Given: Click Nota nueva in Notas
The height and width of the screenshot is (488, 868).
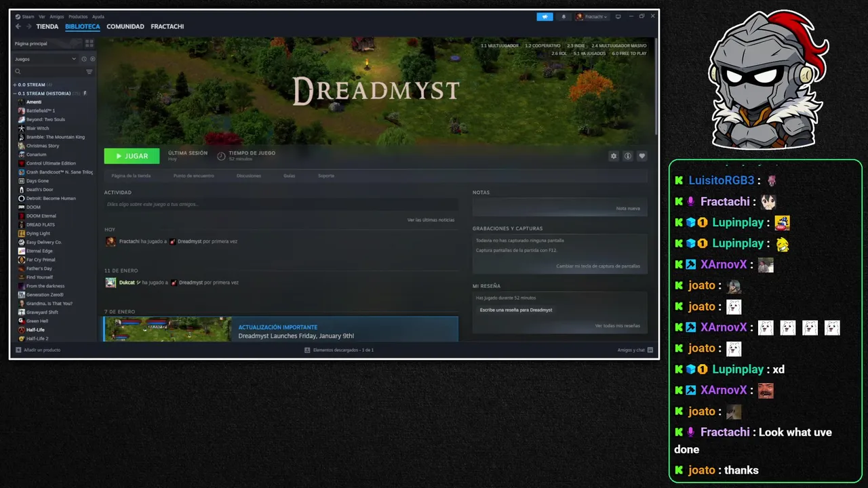Looking at the screenshot, I should coord(628,208).
